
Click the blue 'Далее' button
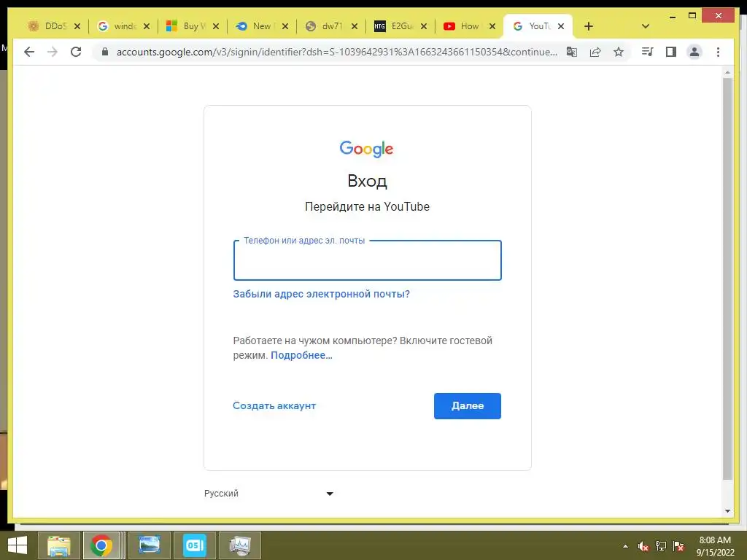[x=468, y=405]
